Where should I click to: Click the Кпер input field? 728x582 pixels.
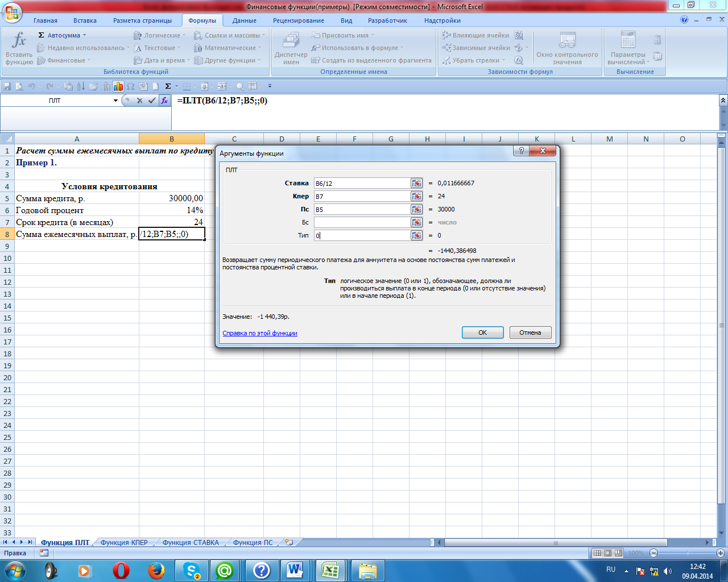tap(362, 196)
